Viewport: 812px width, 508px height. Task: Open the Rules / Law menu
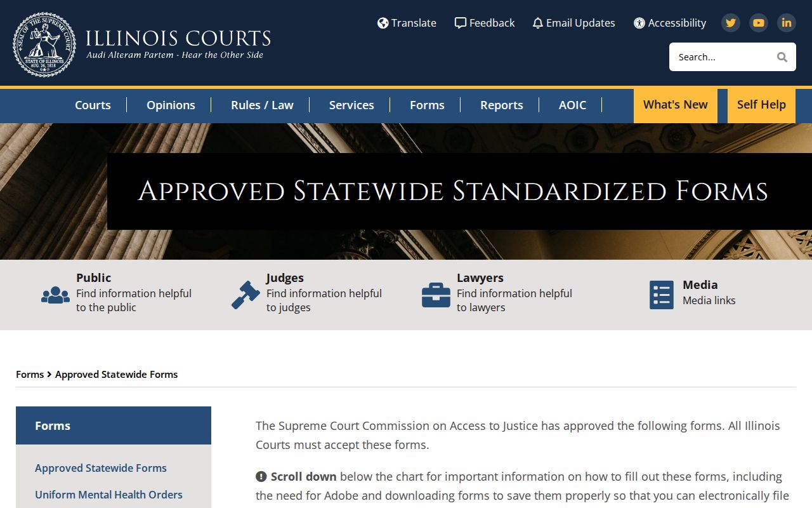tap(262, 105)
